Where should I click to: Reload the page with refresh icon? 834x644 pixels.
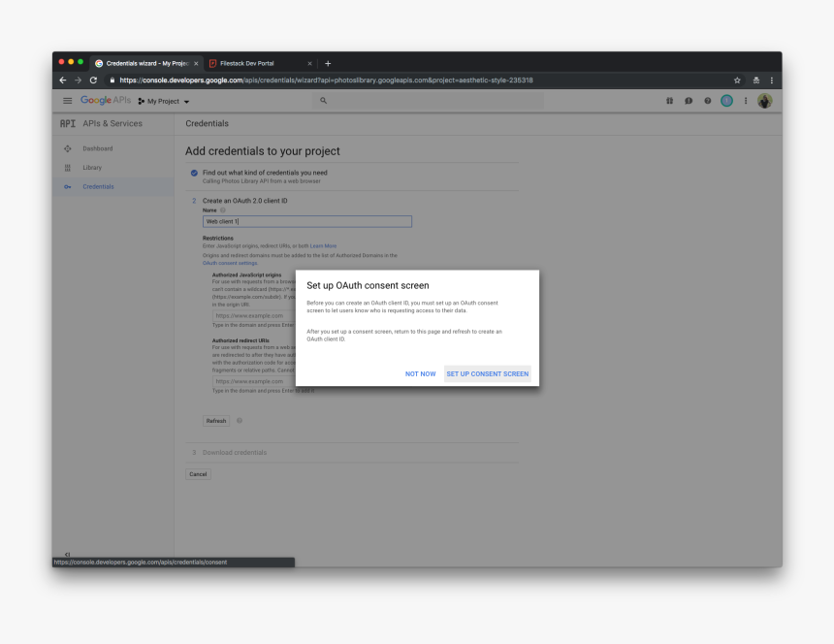(94, 80)
